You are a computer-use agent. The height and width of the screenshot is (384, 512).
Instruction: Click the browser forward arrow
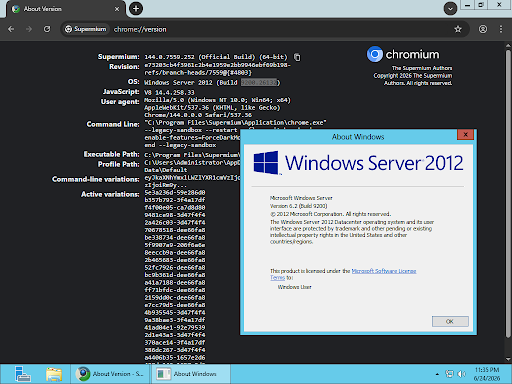(29, 29)
